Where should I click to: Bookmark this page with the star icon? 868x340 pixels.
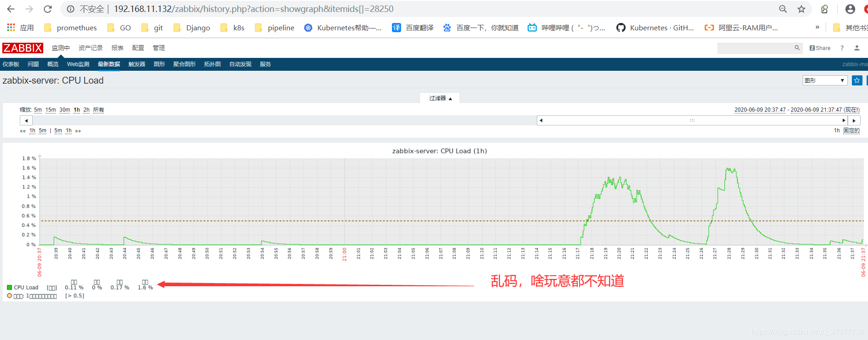tap(801, 9)
